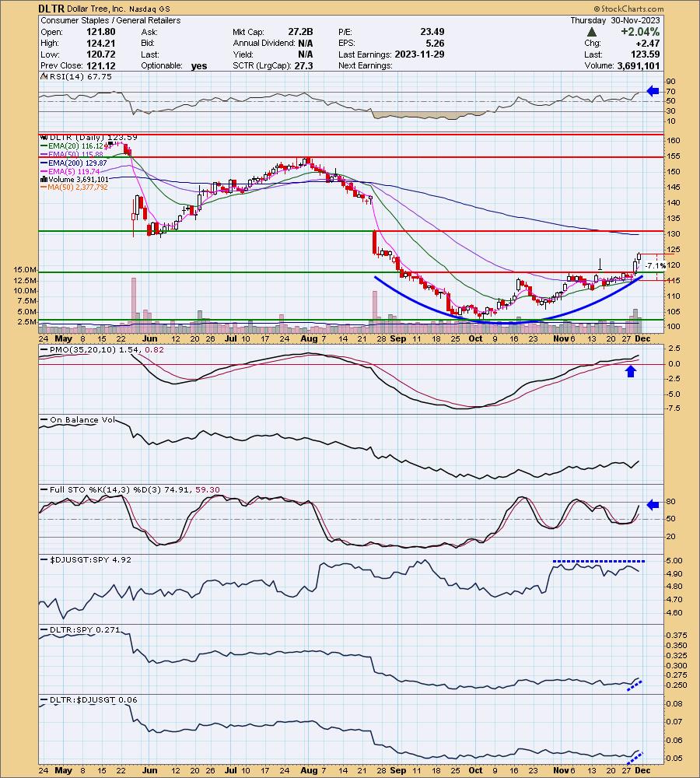
Task: Click the -7.5 label on the PMO axis
Action: click(674, 409)
